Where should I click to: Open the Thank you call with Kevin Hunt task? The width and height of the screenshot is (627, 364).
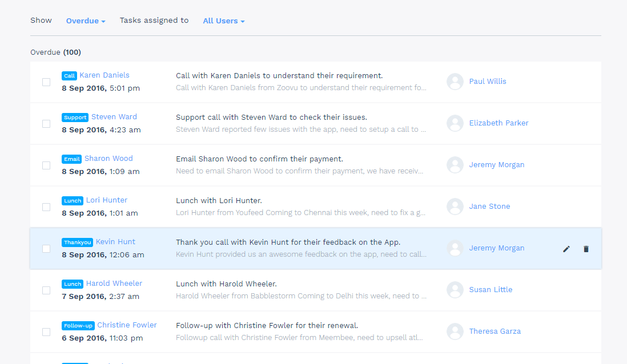pyautogui.click(x=288, y=242)
